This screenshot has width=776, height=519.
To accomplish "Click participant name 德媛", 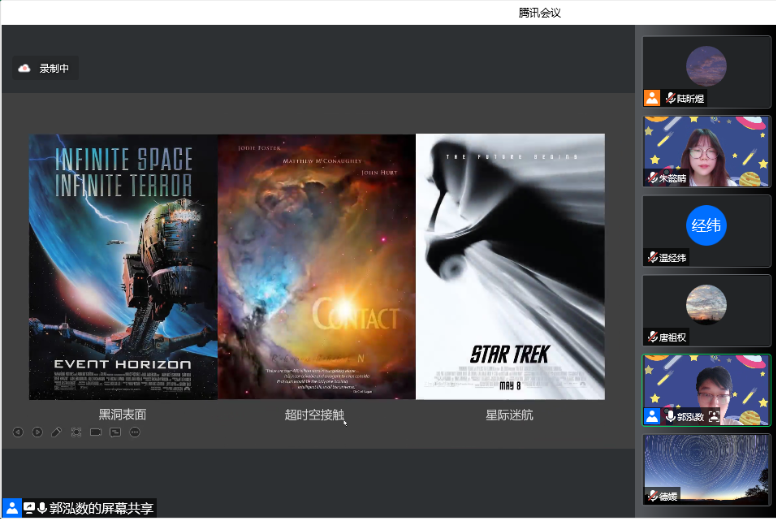I will 668,496.
